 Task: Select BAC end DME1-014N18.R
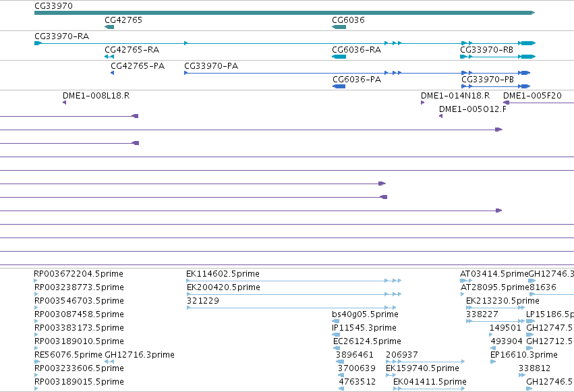coord(422,103)
